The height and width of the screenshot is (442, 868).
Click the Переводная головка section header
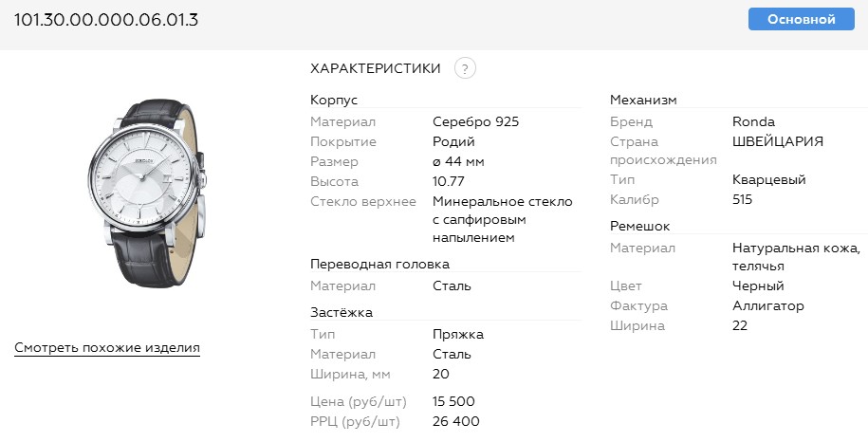coord(379,264)
